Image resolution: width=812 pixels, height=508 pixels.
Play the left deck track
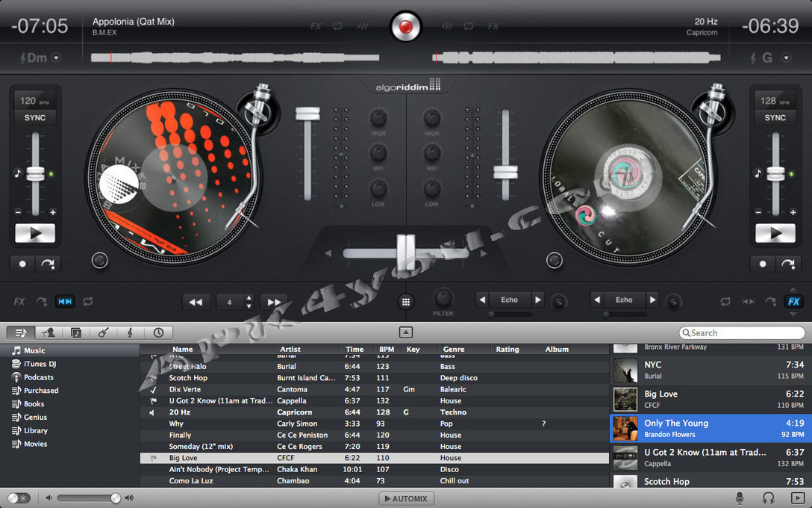click(x=35, y=233)
